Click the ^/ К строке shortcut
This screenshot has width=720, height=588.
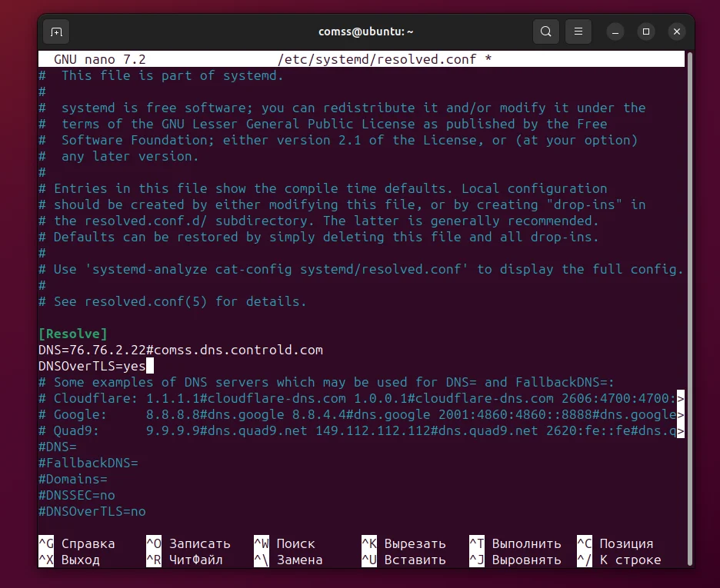coord(618,560)
